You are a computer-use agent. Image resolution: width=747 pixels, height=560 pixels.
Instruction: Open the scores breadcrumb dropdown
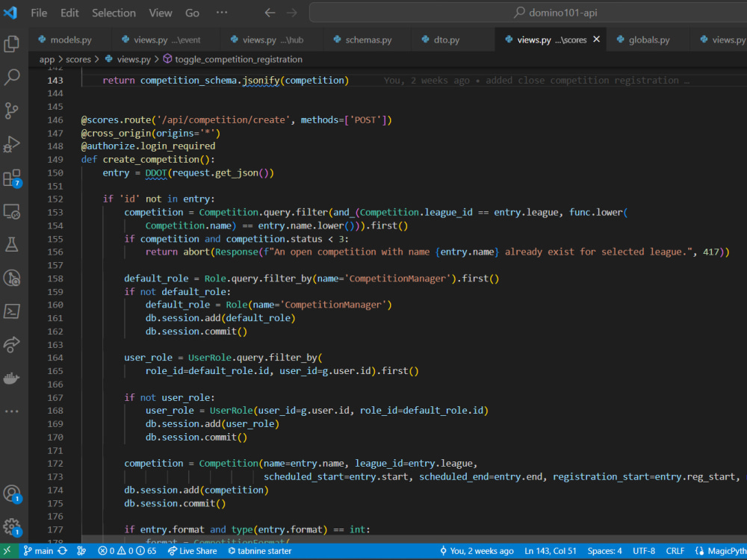[x=78, y=58]
